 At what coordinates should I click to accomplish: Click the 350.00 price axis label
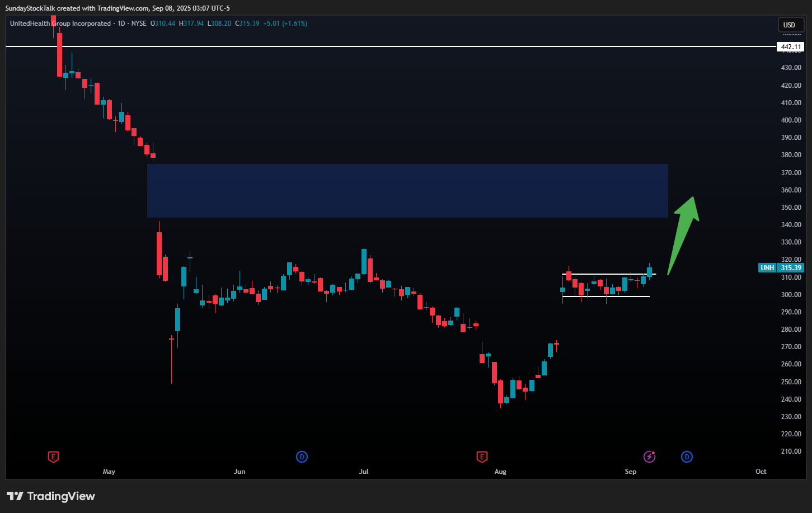click(791, 208)
